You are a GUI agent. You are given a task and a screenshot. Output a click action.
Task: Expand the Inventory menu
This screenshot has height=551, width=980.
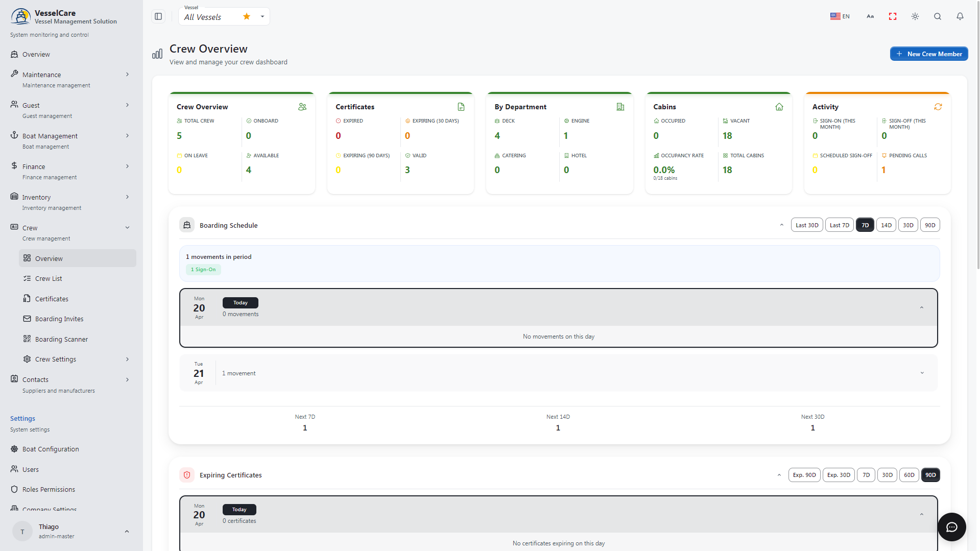[71, 202]
